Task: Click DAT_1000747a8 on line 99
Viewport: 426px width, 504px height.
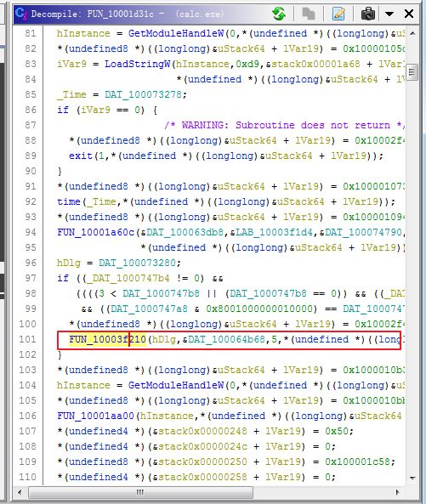Action: [x=149, y=309]
